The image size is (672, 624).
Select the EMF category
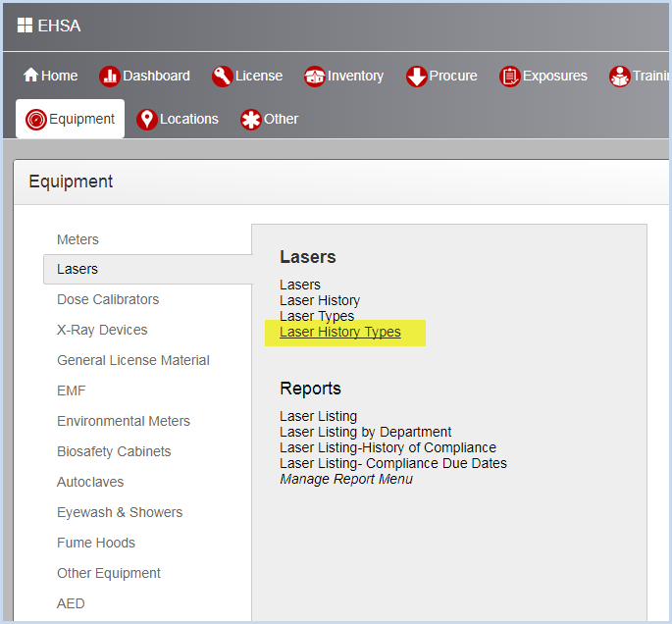coord(72,390)
